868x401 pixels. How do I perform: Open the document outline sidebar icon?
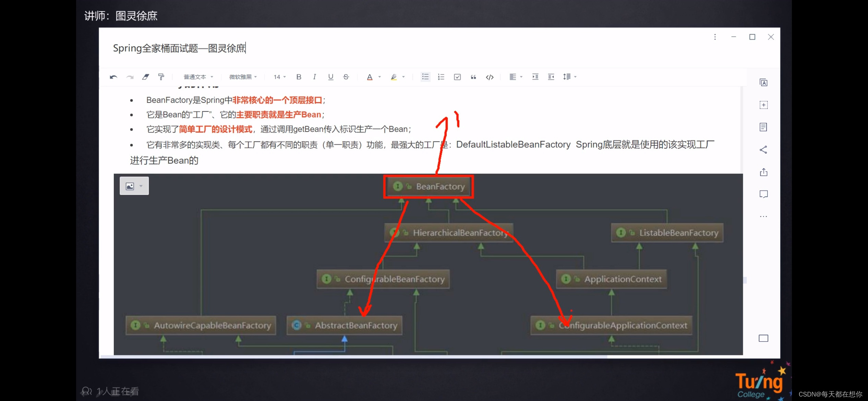pyautogui.click(x=763, y=127)
